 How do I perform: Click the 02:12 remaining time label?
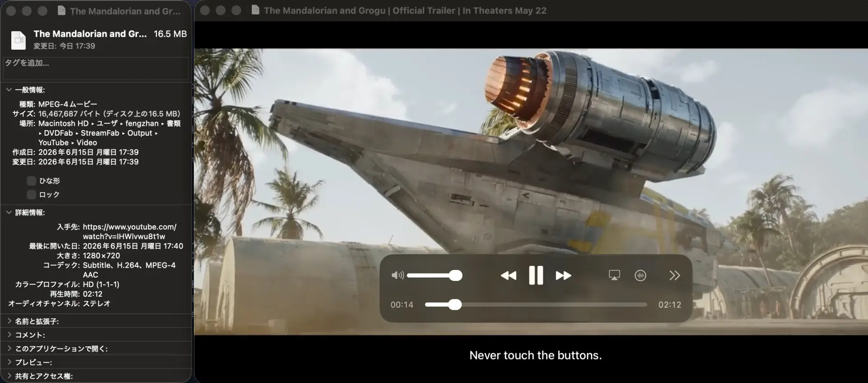[x=670, y=305]
